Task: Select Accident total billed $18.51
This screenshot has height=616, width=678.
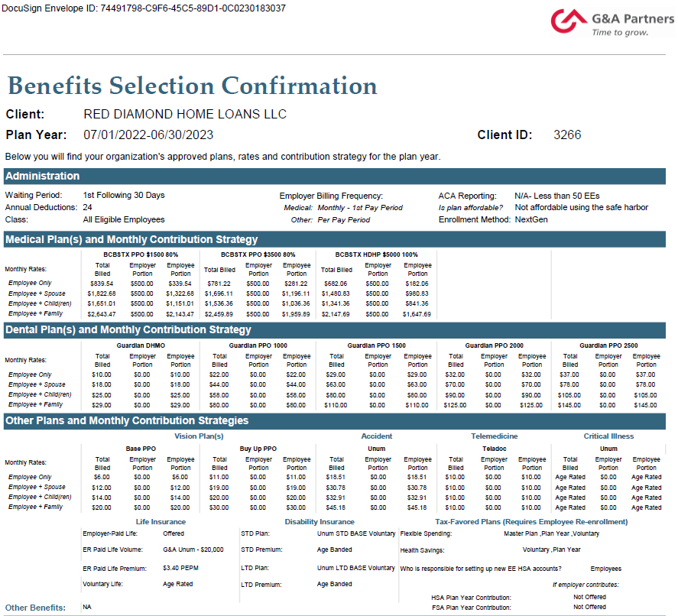Action: [336, 477]
